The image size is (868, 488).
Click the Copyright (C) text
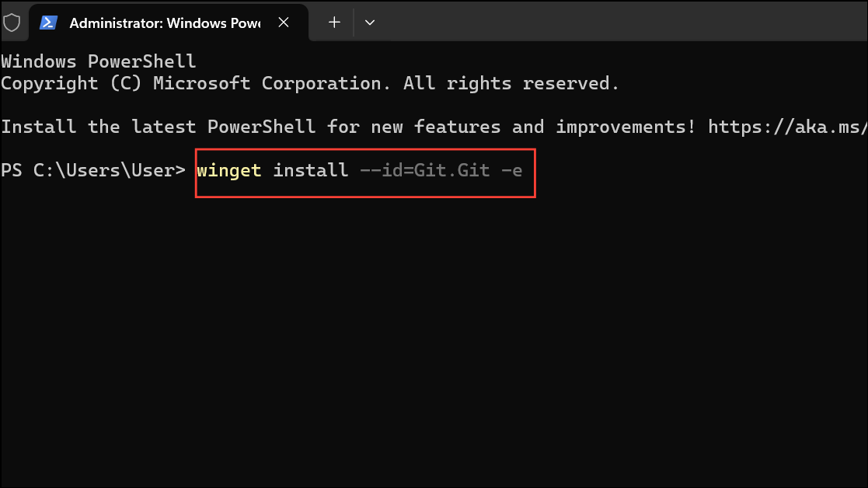pyautogui.click(x=71, y=83)
